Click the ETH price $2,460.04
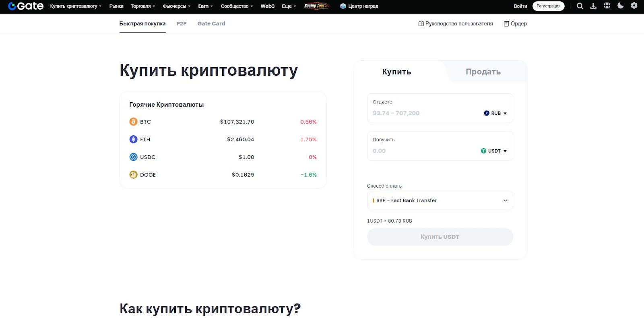This screenshot has width=644, height=318. [x=241, y=139]
